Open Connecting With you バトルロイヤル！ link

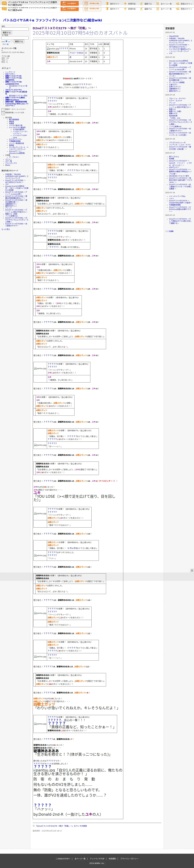point(17,104)
